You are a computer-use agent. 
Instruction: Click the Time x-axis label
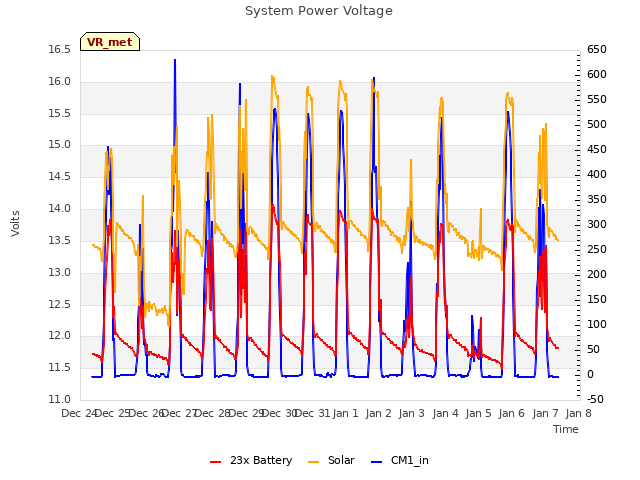point(566,429)
